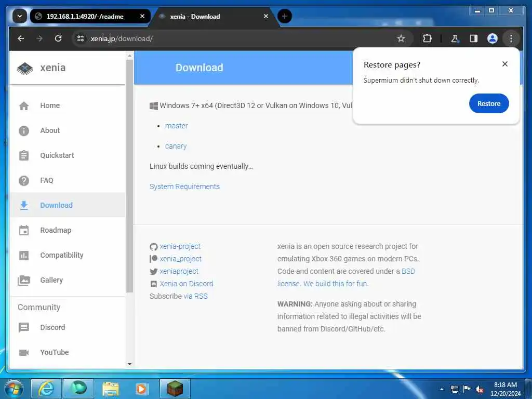The height and width of the screenshot is (399, 532).
Task: Click the Compatibility chart icon
Action: (24, 255)
